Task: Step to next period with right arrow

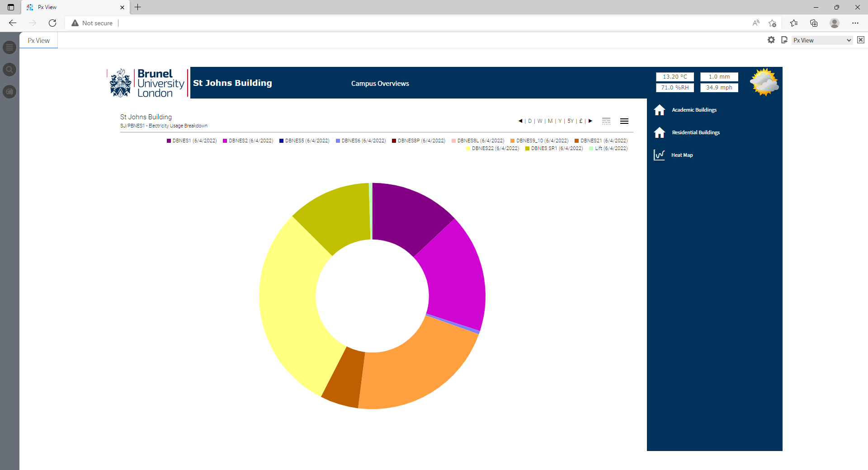Action: point(590,121)
